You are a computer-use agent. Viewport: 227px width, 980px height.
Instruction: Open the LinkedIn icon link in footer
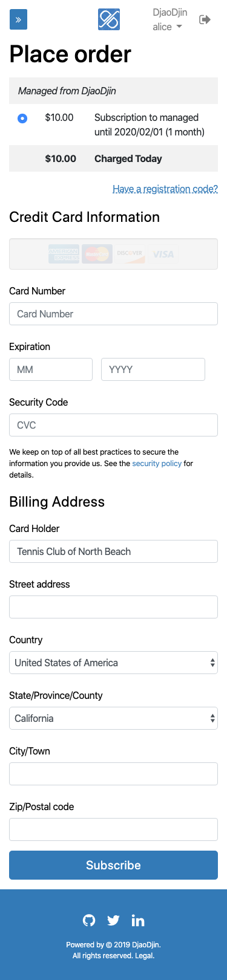click(138, 920)
